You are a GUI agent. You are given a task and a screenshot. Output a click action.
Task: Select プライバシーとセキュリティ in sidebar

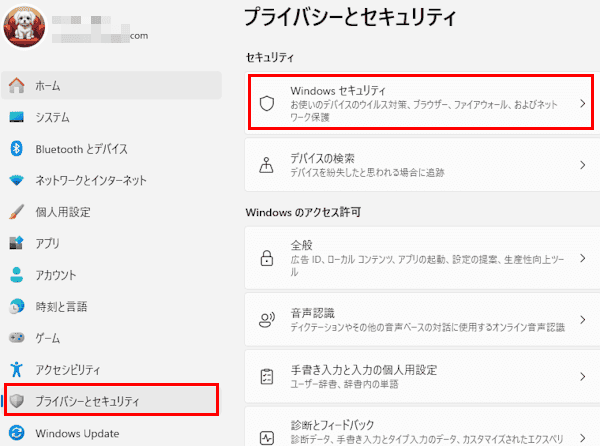pos(111,400)
